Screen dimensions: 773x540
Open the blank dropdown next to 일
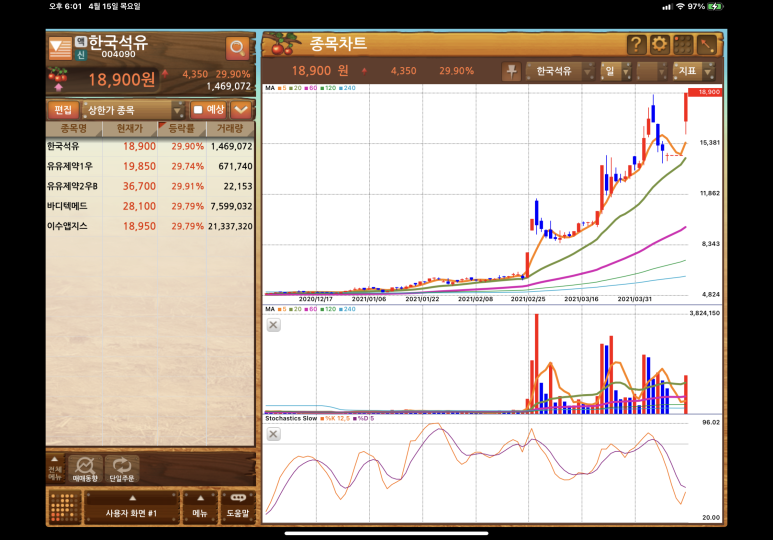point(652,71)
